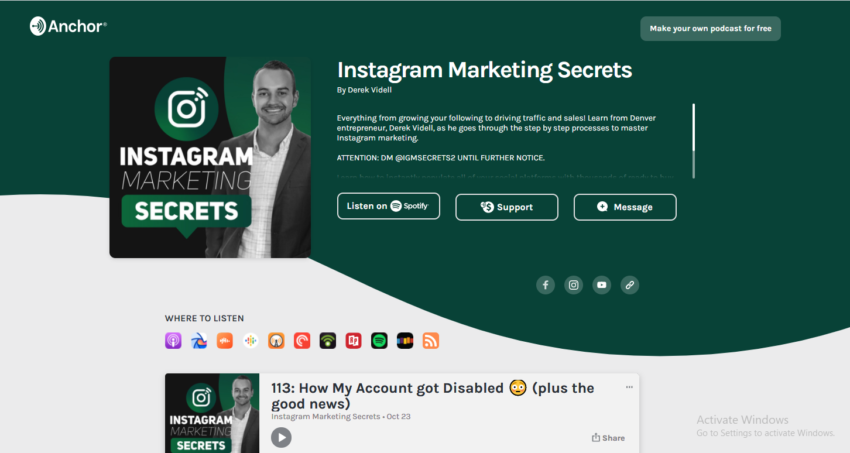Click the Listen on Spotify button
Viewport: 850px width, 453px height.
388,206
